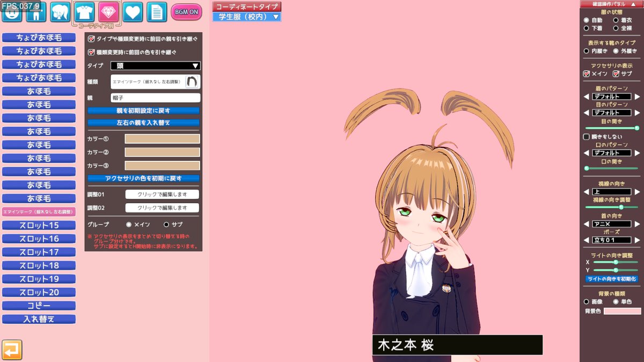The image size is (644, 362).
Task: Click ライトの向きを初期化 reset button
Action: click(611, 279)
